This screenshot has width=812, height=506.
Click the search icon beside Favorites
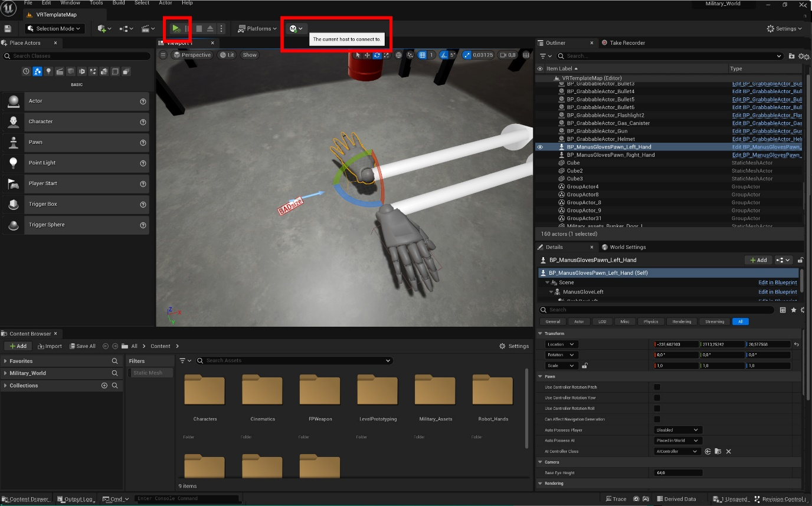pyautogui.click(x=115, y=361)
